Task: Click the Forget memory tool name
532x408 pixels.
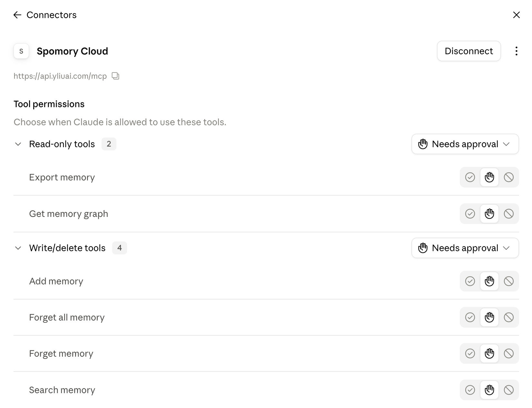Action: (x=61, y=353)
